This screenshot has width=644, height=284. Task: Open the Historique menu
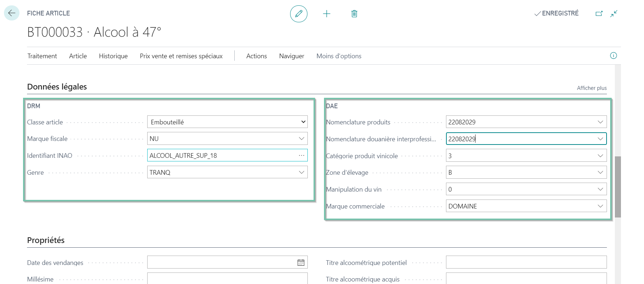[x=113, y=56]
